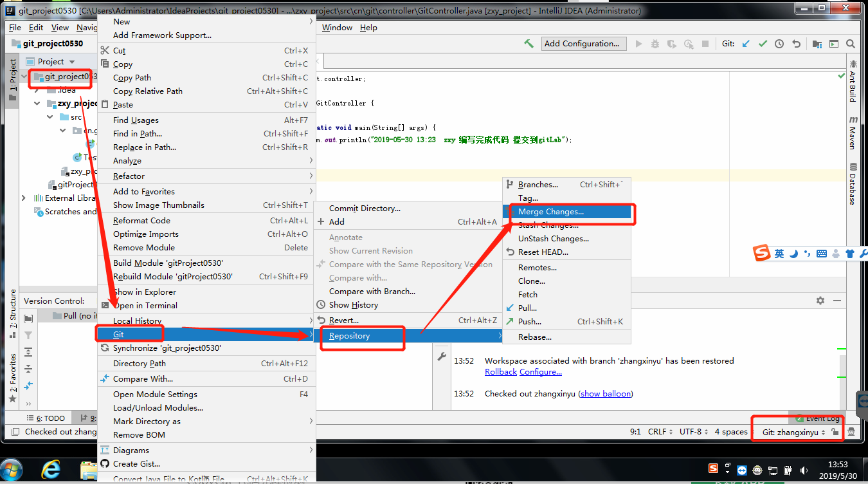
Task: Click the Run Anything toolbar icon
Action: point(833,44)
